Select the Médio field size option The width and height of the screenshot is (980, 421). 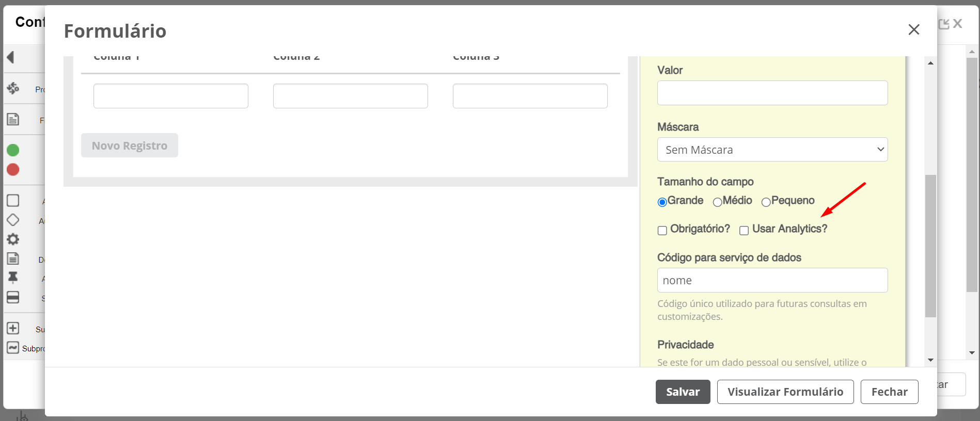tap(717, 202)
